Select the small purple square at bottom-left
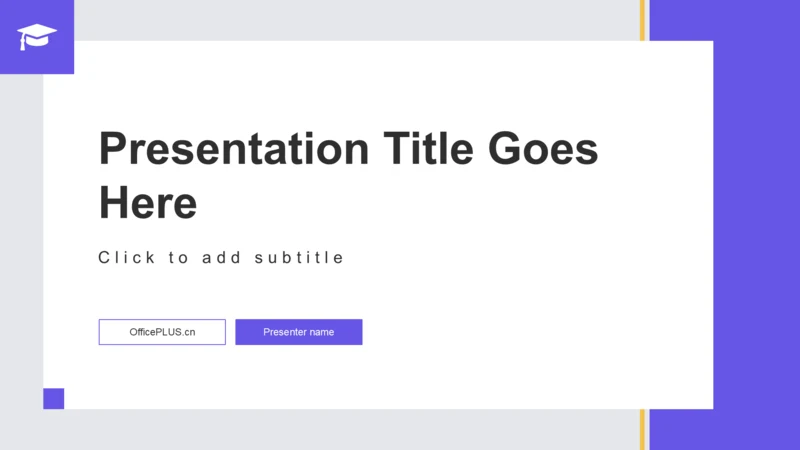Image resolution: width=800 pixels, height=450 pixels. tap(53, 398)
